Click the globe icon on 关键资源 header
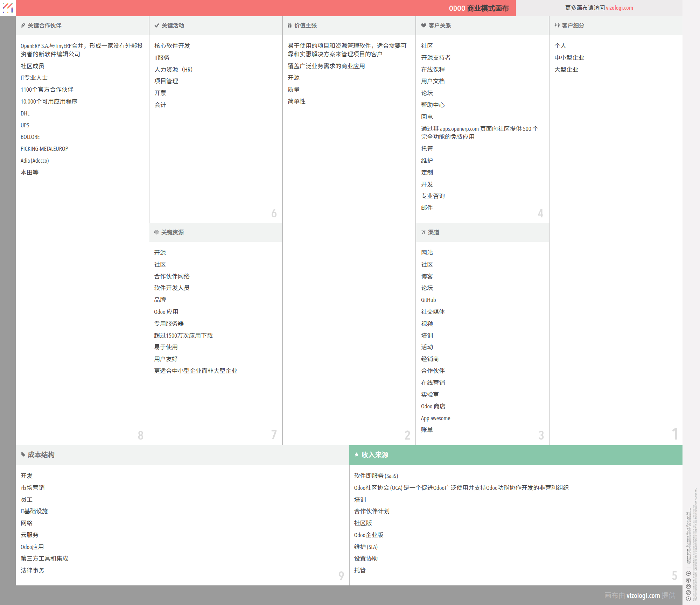The width and height of the screenshot is (700, 605). pos(156,232)
